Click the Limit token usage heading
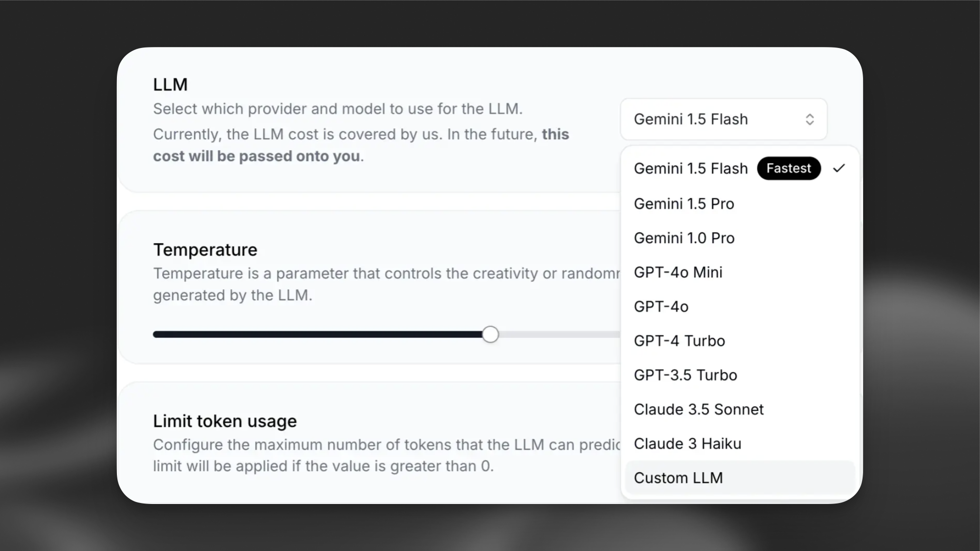The height and width of the screenshot is (551, 980). (224, 421)
